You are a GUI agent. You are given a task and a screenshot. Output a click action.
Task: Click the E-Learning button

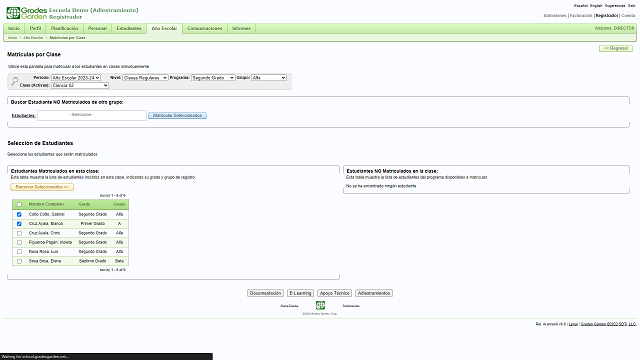[x=300, y=293]
